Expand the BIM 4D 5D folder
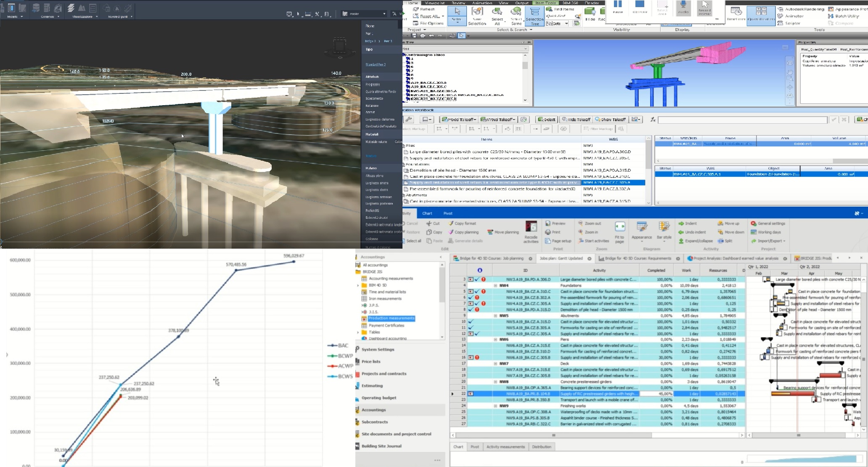 click(x=358, y=285)
